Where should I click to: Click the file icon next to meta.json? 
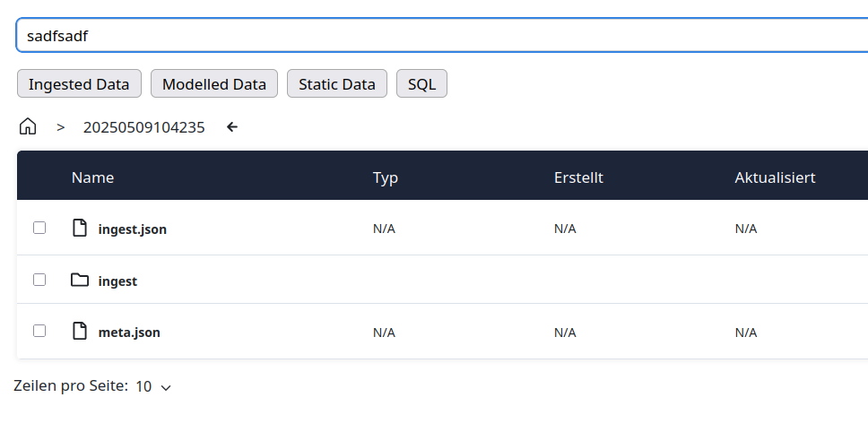[80, 331]
